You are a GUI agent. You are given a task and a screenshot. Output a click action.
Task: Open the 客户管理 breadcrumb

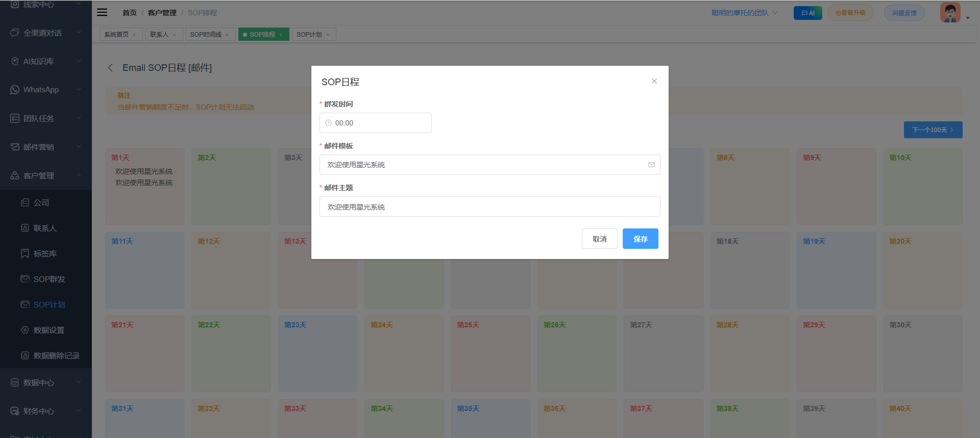pos(162,13)
